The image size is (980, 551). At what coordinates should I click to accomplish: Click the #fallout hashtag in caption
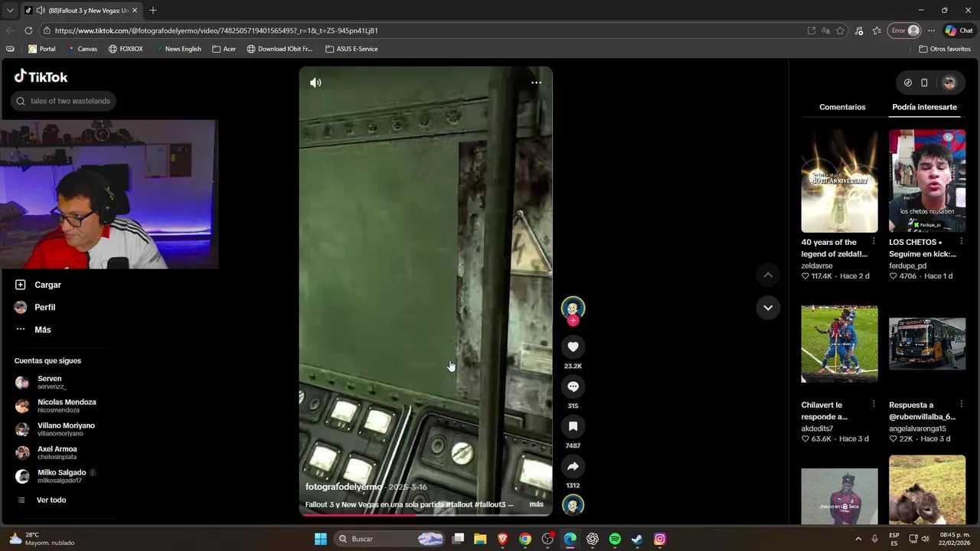pyautogui.click(x=459, y=504)
